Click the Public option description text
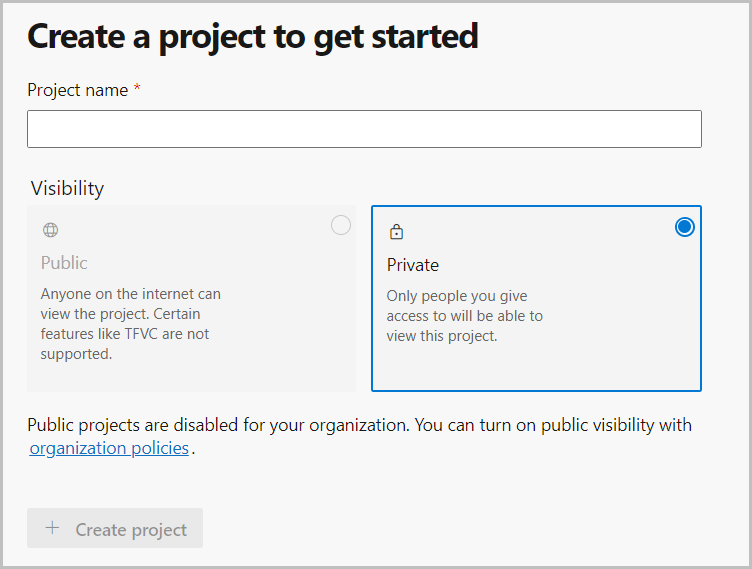Screen dimensions: 752x569 click(130, 324)
